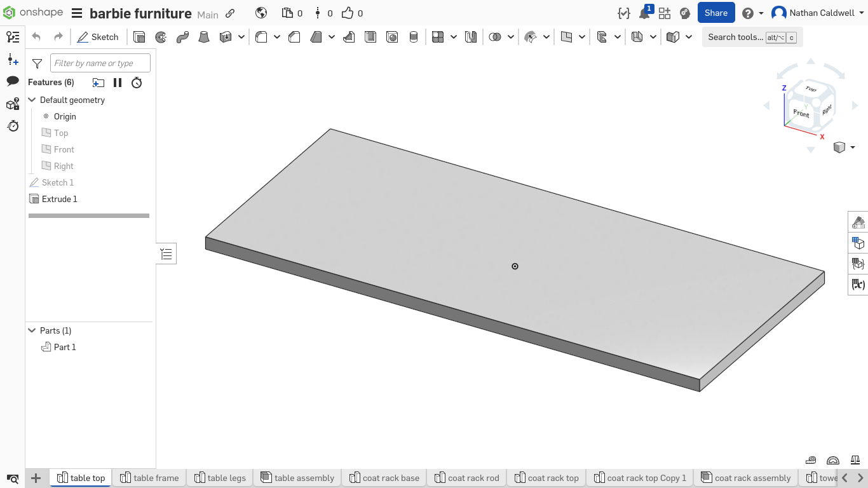Switch to the table legs tab
Viewport: 868px width, 488px height.
pos(220,478)
